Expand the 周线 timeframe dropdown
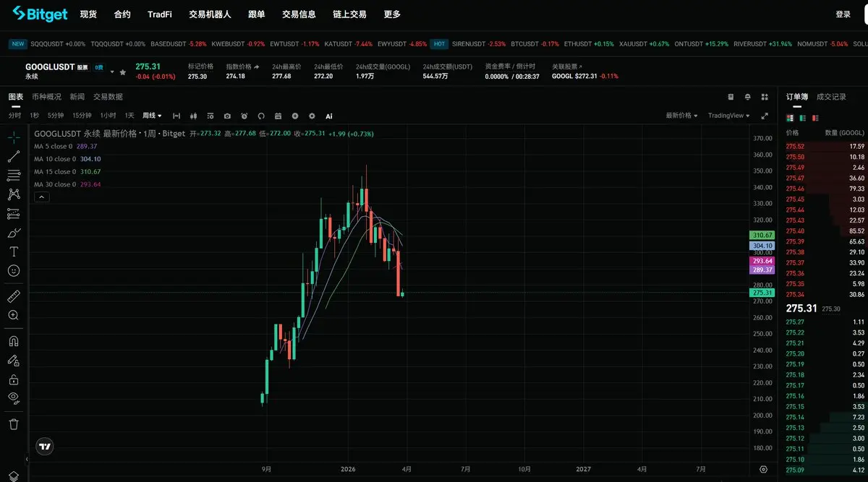The image size is (868, 482). [152, 116]
